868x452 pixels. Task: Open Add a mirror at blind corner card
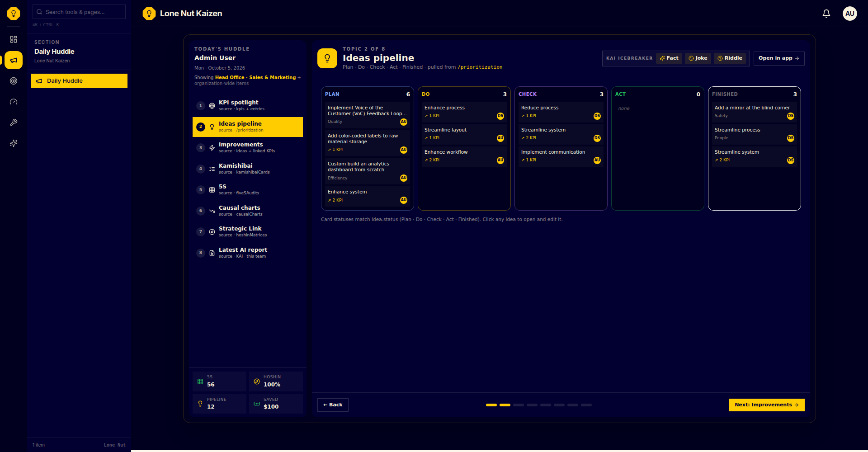point(755,112)
